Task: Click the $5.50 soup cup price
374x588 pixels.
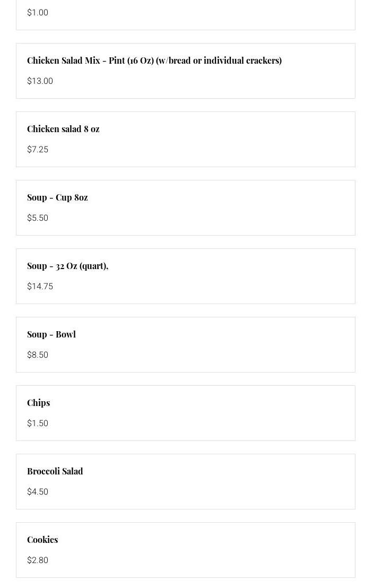Action: 38,218
